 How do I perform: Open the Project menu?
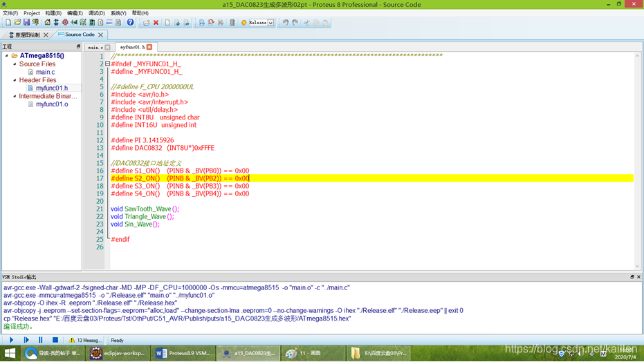pos(32,13)
